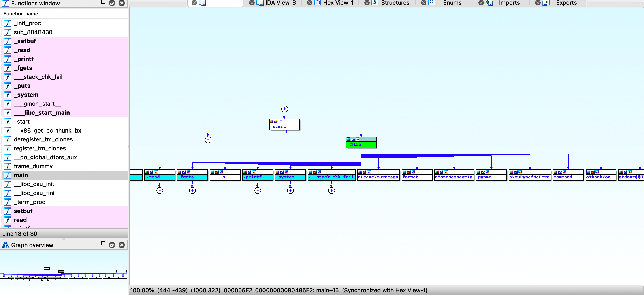Close the Enums tab
The height and width of the screenshot is (295, 644).
(x=424, y=3)
